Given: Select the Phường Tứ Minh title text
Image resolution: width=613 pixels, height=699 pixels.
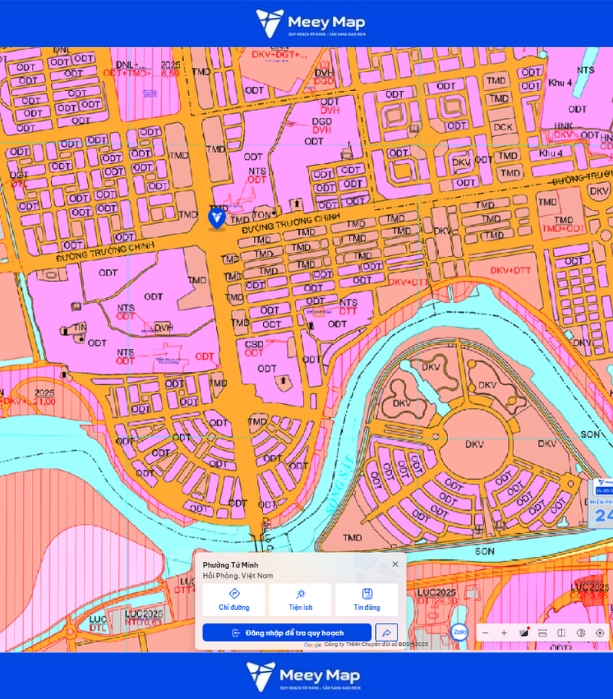Looking at the screenshot, I should click(x=230, y=565).
